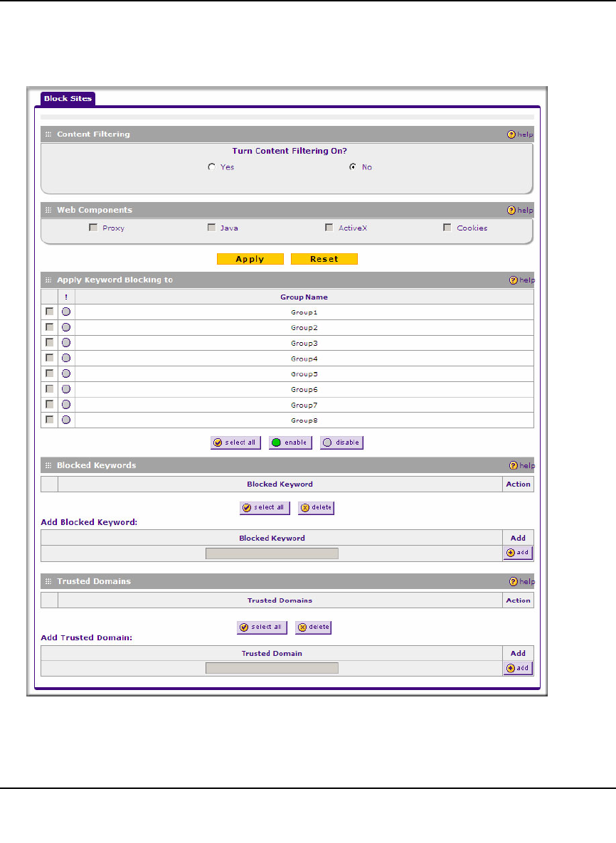Viewport: 616px width, 843px height.
Task: Focus the Blocked Keyword input field
Action: (272, 553)
